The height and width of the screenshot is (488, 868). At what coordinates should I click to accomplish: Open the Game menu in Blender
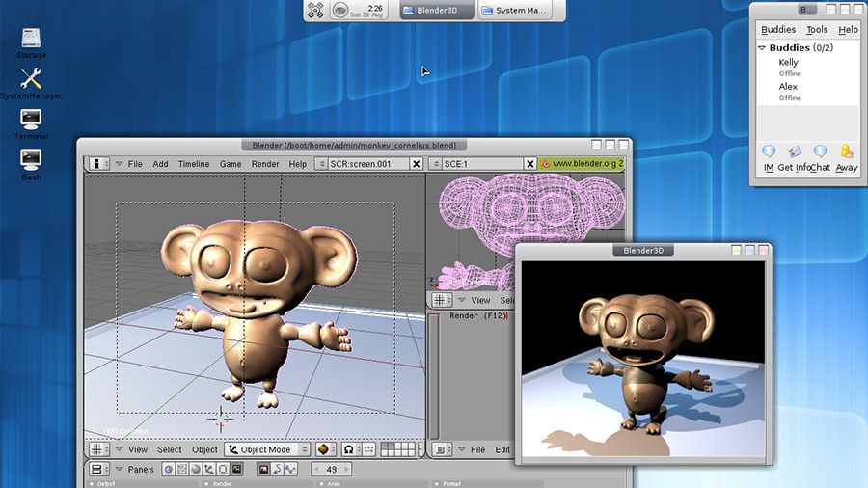coord(231,164)
